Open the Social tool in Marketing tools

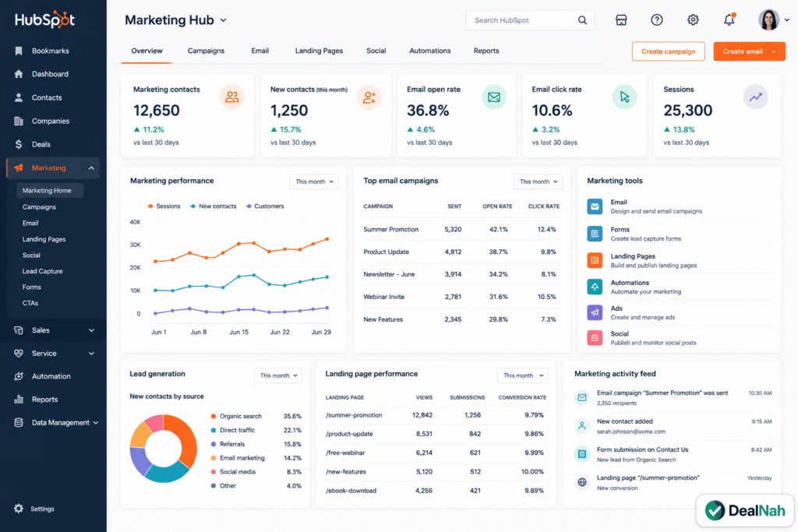[679, 338]
